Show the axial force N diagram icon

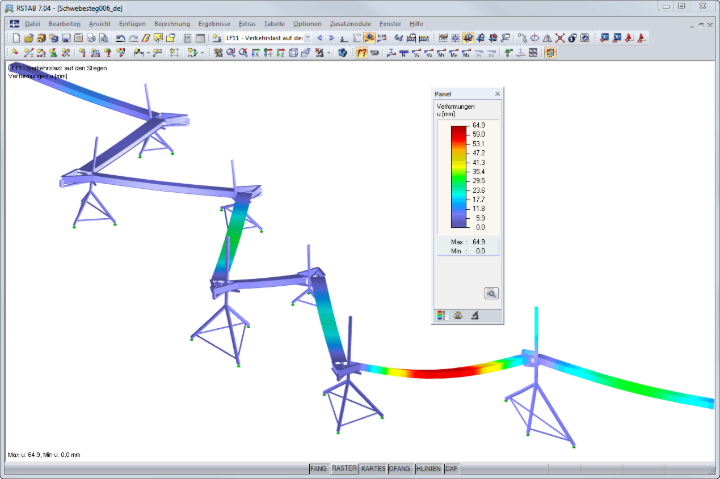(x=404, y=53)
